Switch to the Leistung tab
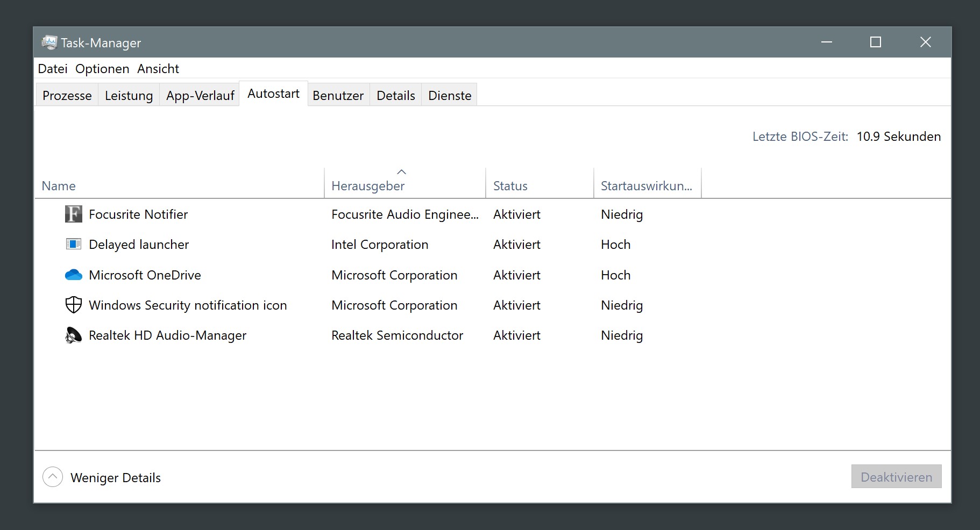The image size is (980, 530). (129, 96)
